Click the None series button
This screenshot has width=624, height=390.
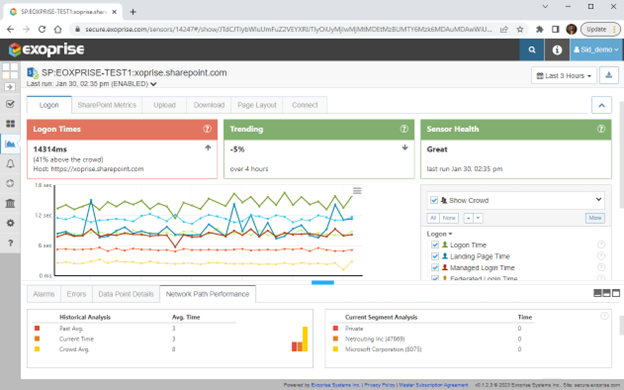(x=449, y=218)
